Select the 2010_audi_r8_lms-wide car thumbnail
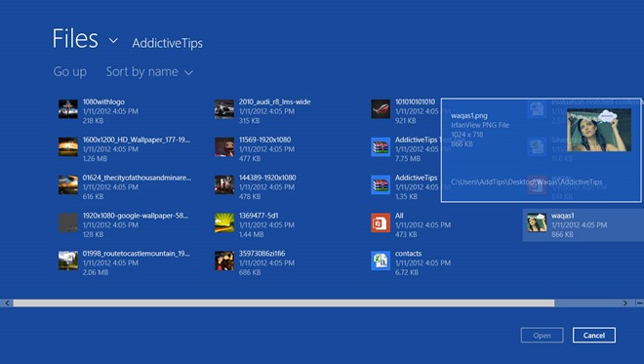The height and width of the screenshot is (364, 644). 224,109
